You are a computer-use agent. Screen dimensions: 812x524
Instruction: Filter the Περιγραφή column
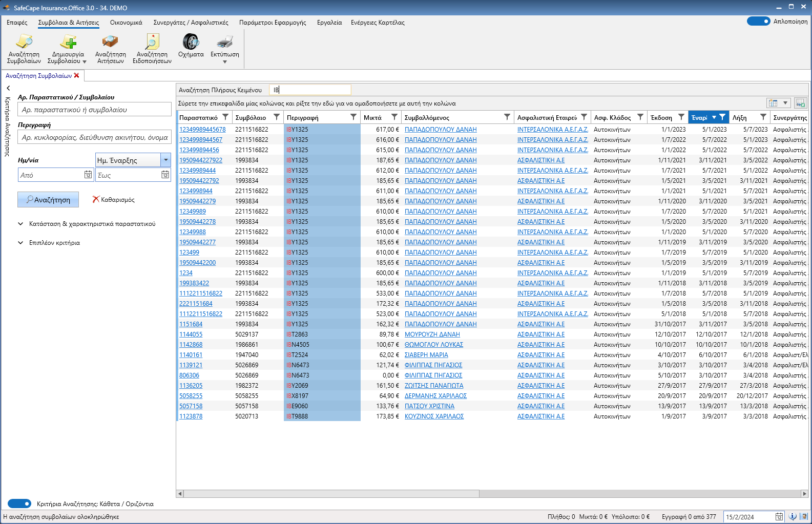coord(353,117)
